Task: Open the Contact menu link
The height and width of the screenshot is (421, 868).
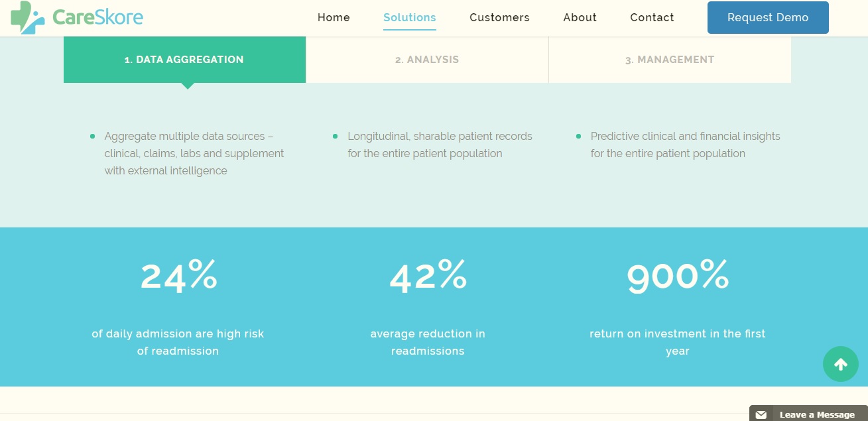Action: [652, 18]
